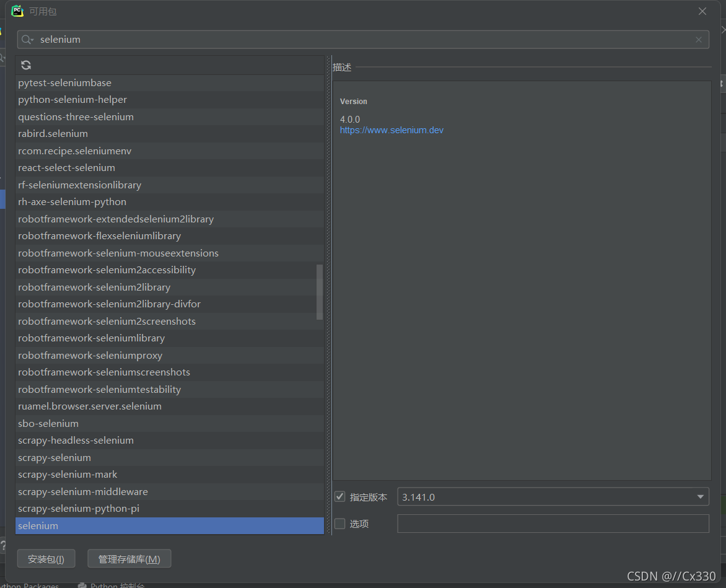Click the selenium search input field
The height and width of the screenshot is (588, 726).
tap(363, 40)
